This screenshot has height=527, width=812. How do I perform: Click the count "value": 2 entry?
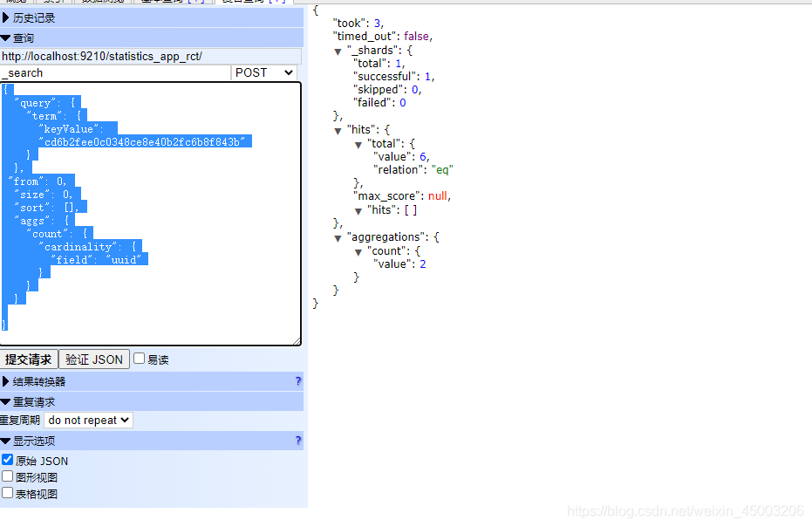tap(399, 264)
